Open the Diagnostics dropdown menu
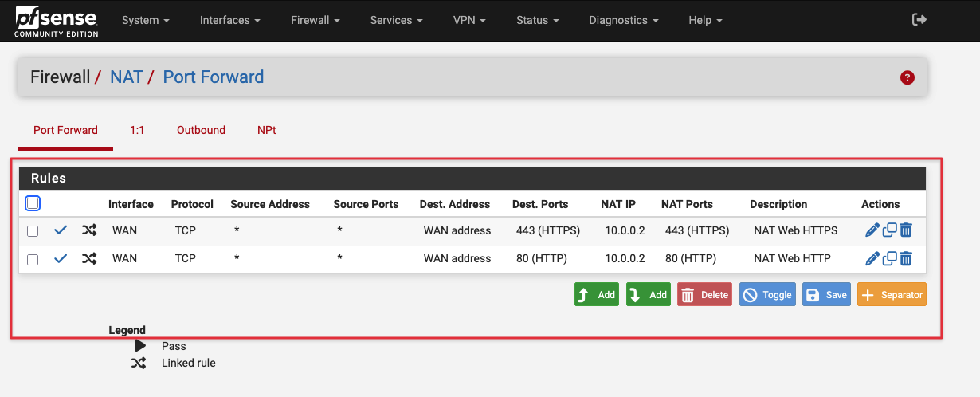This screenshot has width=980, height=397. 623,20
